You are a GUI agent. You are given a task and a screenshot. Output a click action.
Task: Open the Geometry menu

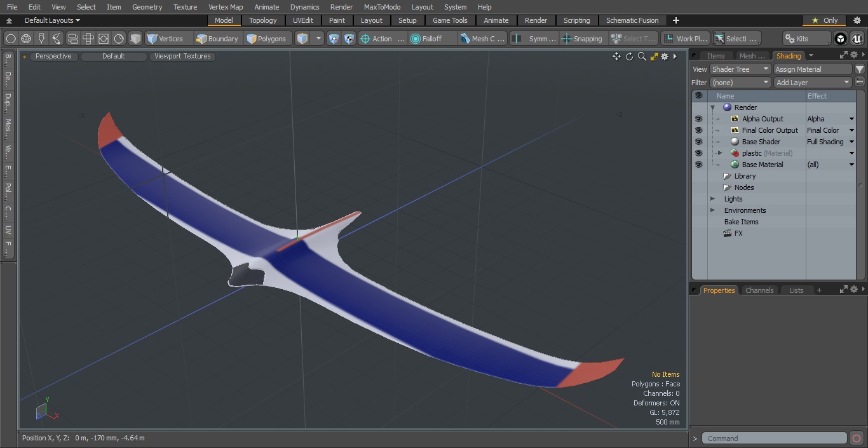coord(147,7)
